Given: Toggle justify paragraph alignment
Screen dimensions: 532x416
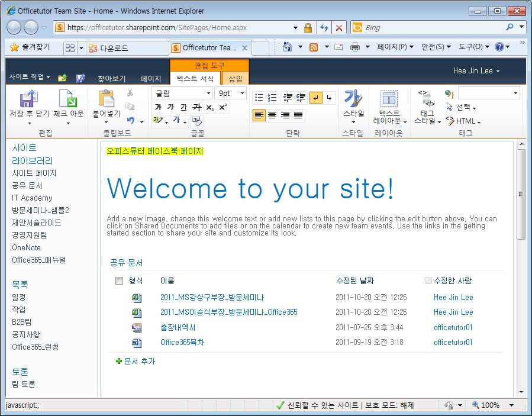Looking at the screenshot, I should 298,115.
